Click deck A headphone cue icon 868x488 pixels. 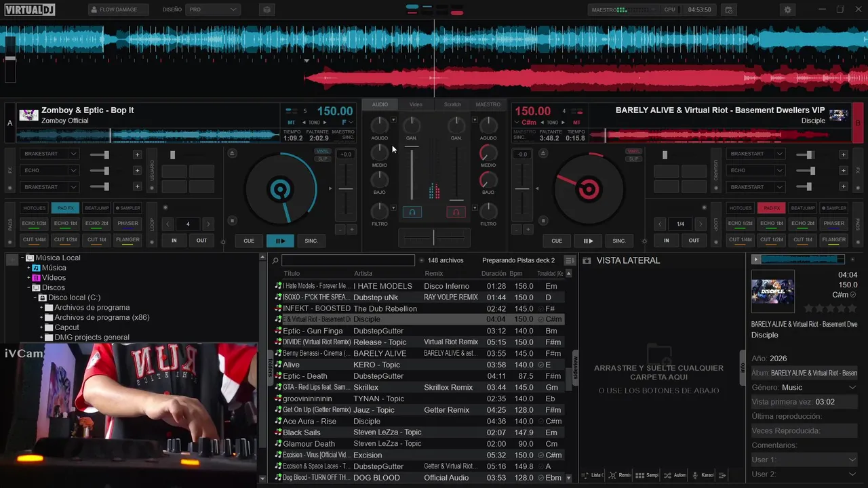tap(412, 212)
